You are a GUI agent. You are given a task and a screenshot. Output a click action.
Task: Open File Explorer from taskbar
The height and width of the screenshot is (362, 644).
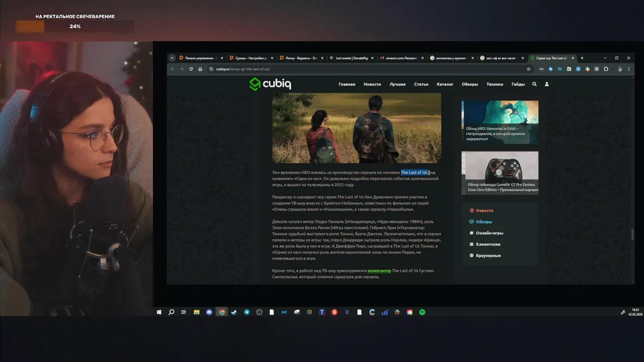(197, 312)
